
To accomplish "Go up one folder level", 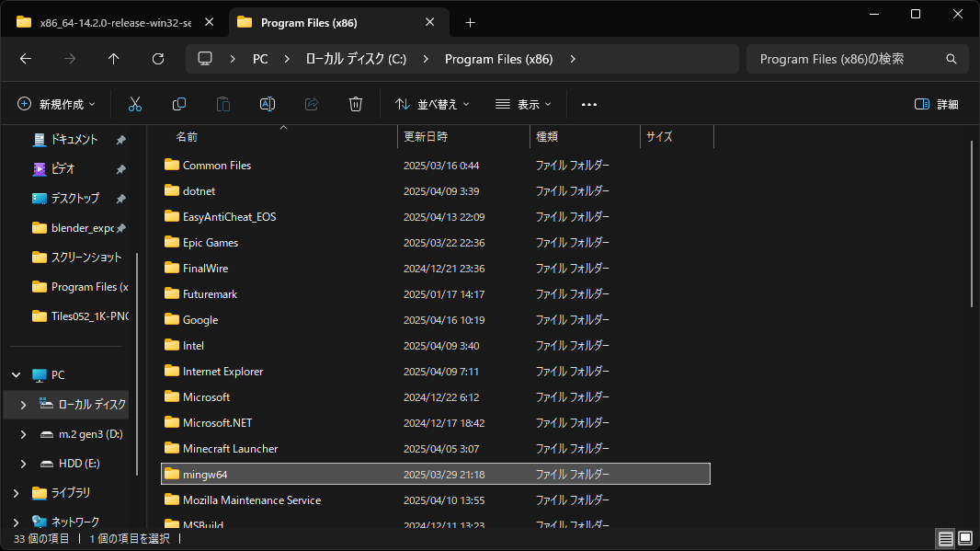I will (x=113, y=59).
